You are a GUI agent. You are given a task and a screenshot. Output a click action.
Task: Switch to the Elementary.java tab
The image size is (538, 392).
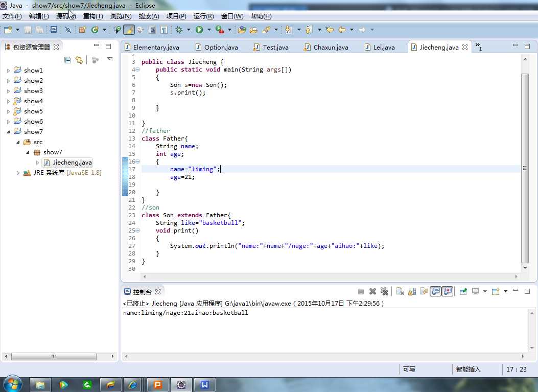tap(152, 48)
